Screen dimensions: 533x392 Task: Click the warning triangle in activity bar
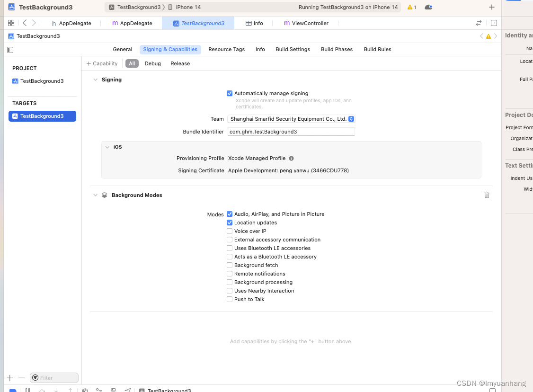(x=409, y=7)
